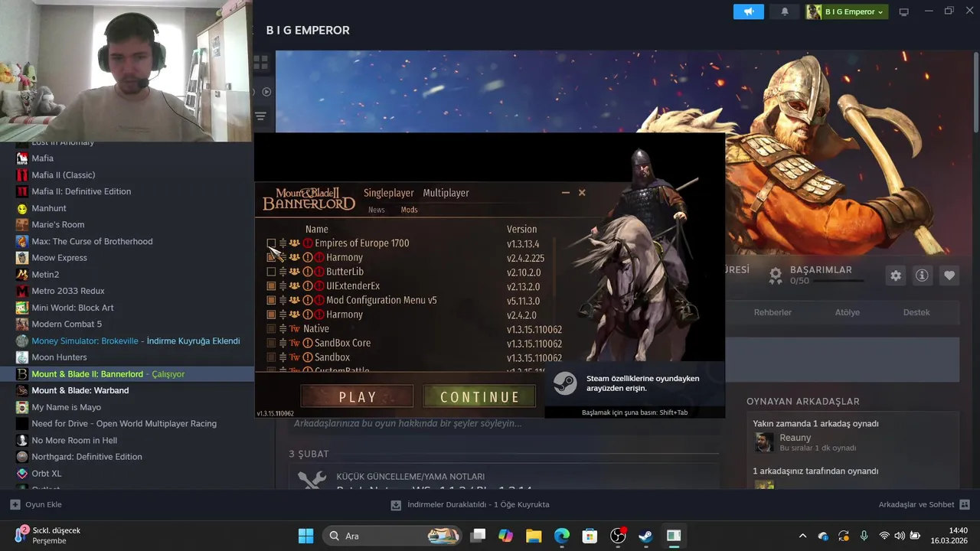The image size is (980, 551).
Task: Click the reorder handle beside Native
Action: (x=283, y=329)
